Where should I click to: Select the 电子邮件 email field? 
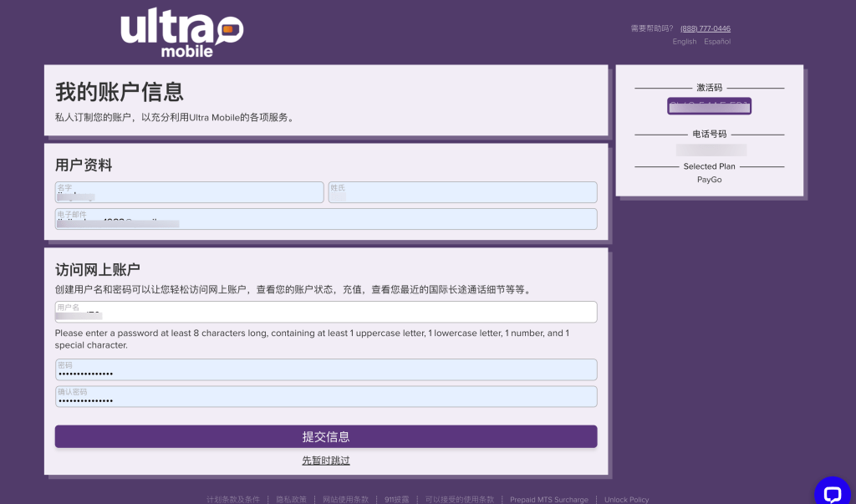point(326,219)
